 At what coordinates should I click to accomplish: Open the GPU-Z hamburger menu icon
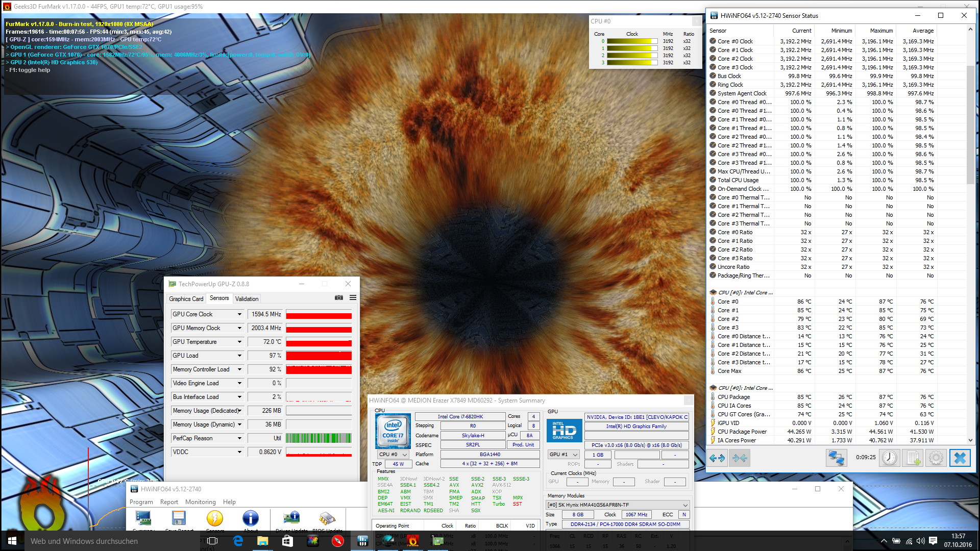click(353, 298)
